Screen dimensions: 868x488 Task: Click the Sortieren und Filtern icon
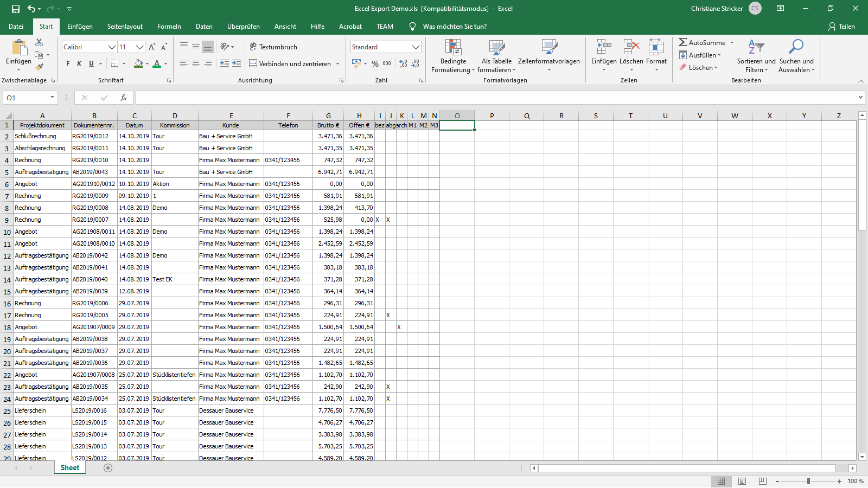[x=756, y=47]
